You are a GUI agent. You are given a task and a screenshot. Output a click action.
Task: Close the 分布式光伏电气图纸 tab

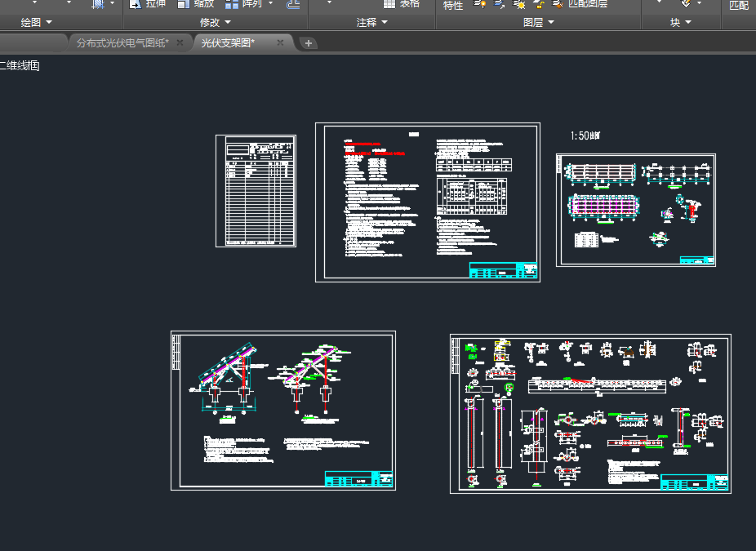[180, 43]
